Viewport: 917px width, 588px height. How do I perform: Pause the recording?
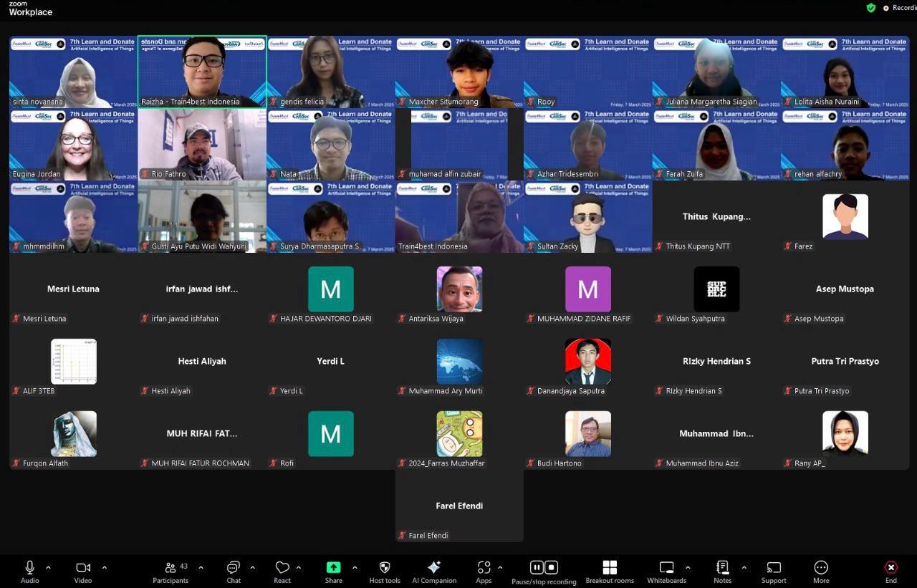[x=536, y=568]
